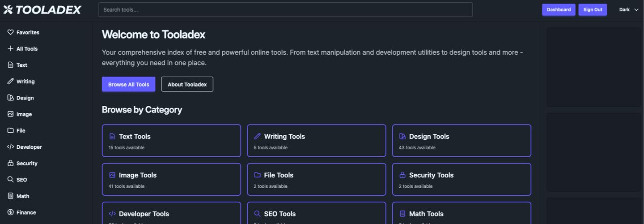Click the Math Tools card icon
This screenshot has height=224, width=644.
coord(402,214)
